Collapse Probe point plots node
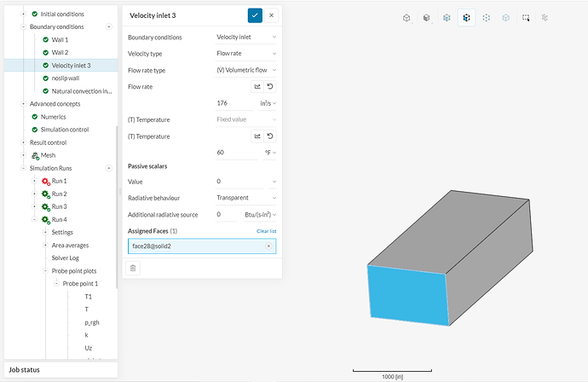Screen dimensions: 588x382 [45, 271]
